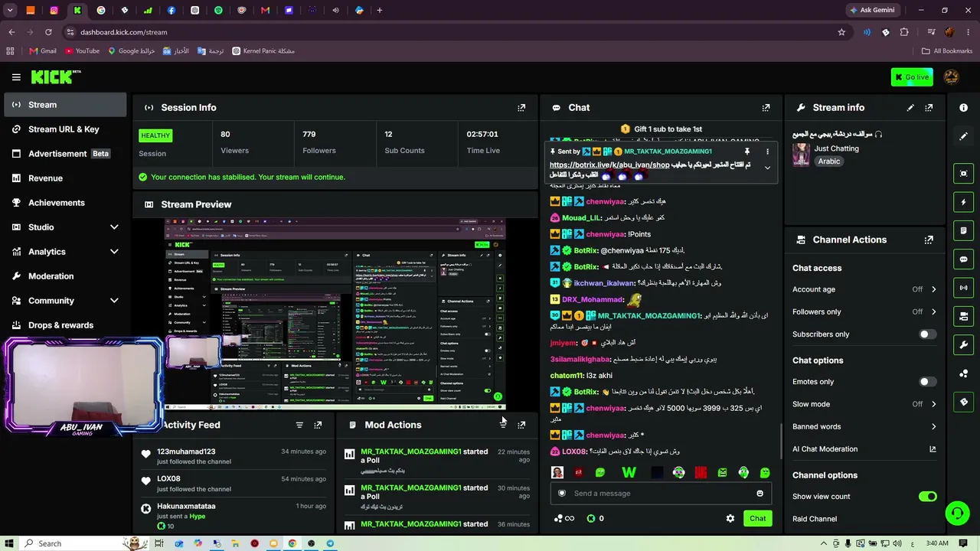Expand the Community sidebar section

[114, 301]
